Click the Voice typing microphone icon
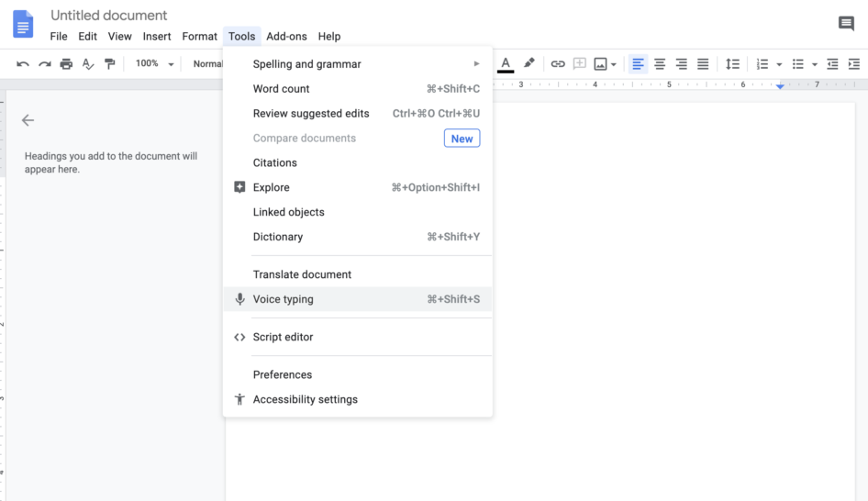 click(239, 299)
